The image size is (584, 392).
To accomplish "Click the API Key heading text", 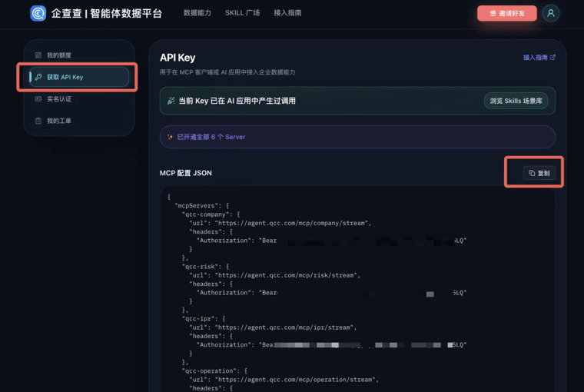I will (x=178, y=58).
